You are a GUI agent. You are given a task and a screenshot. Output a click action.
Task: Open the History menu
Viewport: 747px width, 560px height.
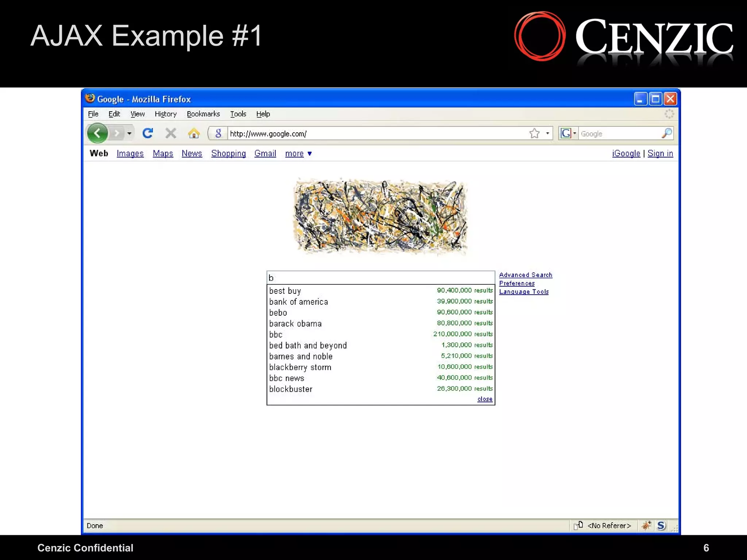pos(166,114)
